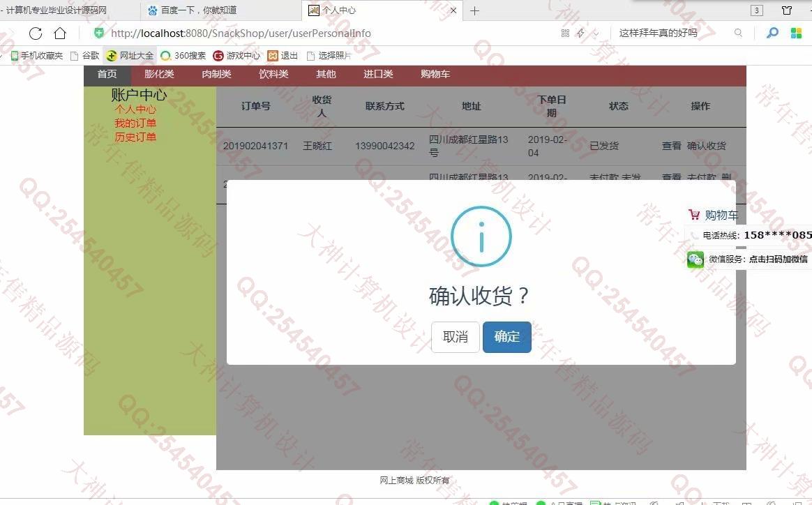Image resolution: width=812 pixels, height=505 pixels.
Task: Click 查看 for order 201902041371
Action: tap(671, 146)
